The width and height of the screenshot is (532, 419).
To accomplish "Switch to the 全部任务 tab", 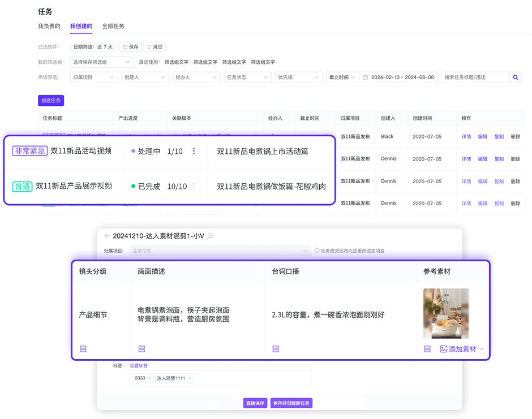I will 113,26.
